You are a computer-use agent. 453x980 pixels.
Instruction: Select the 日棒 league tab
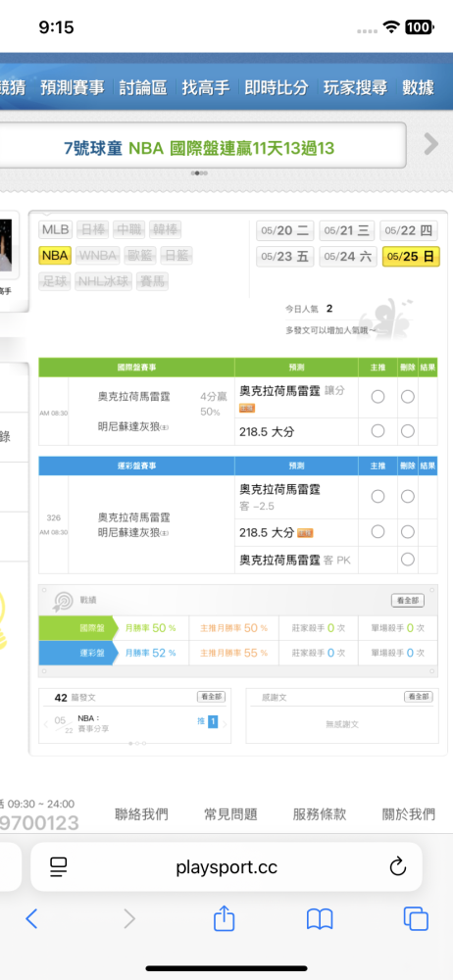tap(92, 229)
